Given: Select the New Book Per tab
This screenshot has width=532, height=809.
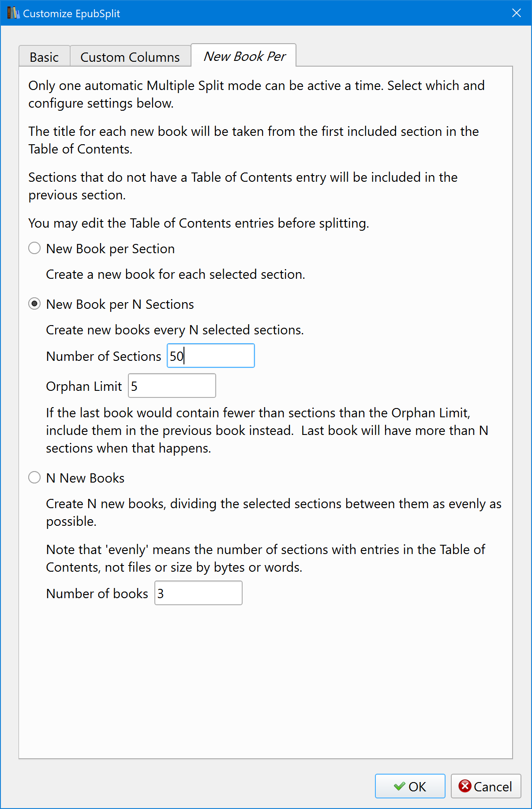Looking at the screenshot, I should (x=244, y=56).
